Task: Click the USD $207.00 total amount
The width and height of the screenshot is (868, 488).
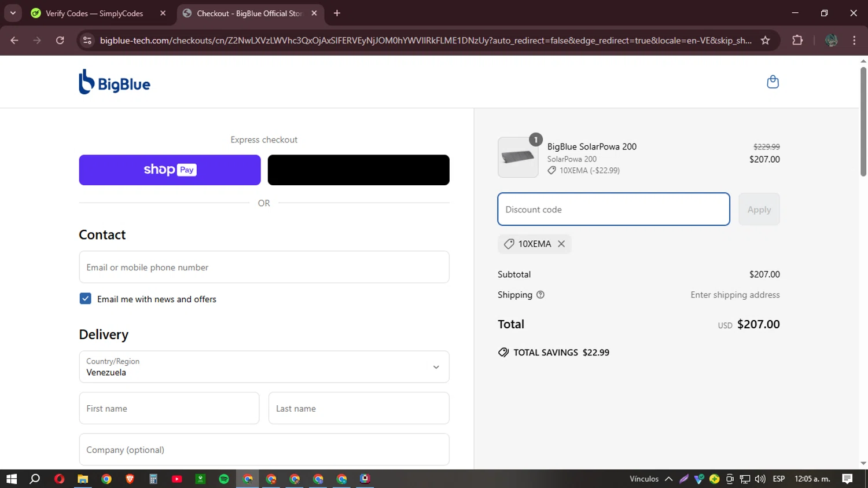Action: 749,324
